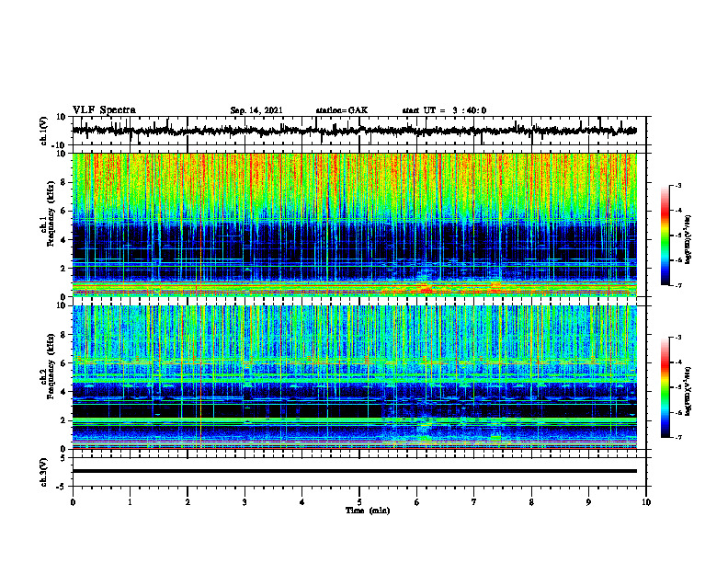728x563 pixels.
Task: Click the "5" tick on ch.3(V) axis
Action: (64, 458)
